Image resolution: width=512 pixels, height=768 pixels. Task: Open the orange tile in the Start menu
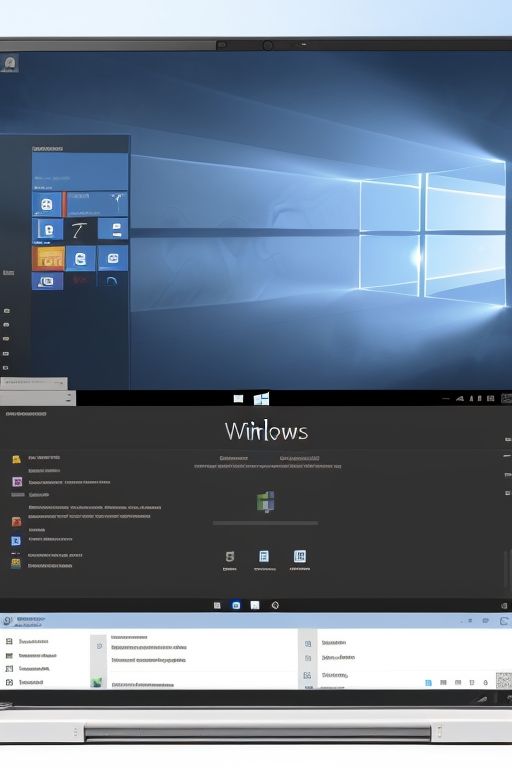[x=48, y=259]
